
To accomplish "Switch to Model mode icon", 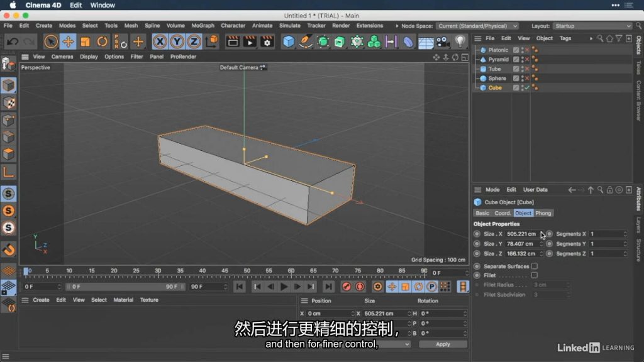I will [8, 85].
